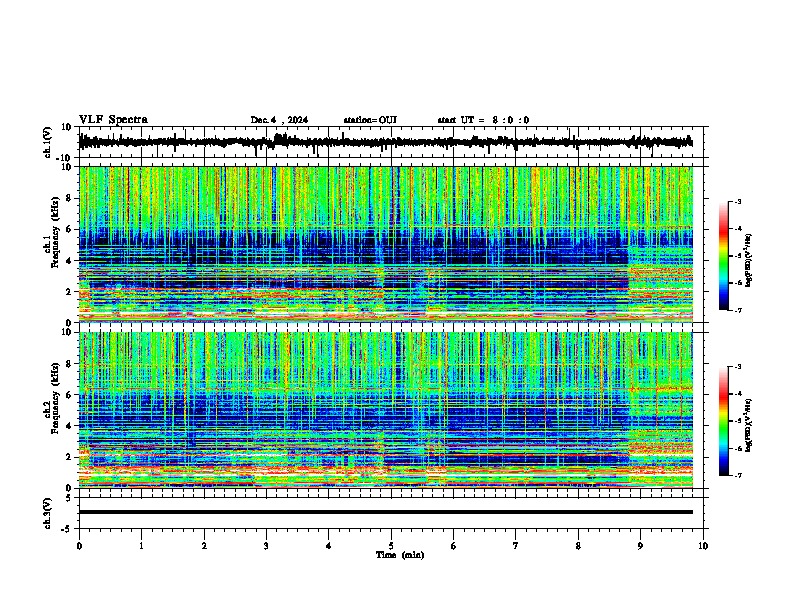Click the ch.3 flat black trace line
792x612 pixels.
pyautogui.click(x=385, y=512)
